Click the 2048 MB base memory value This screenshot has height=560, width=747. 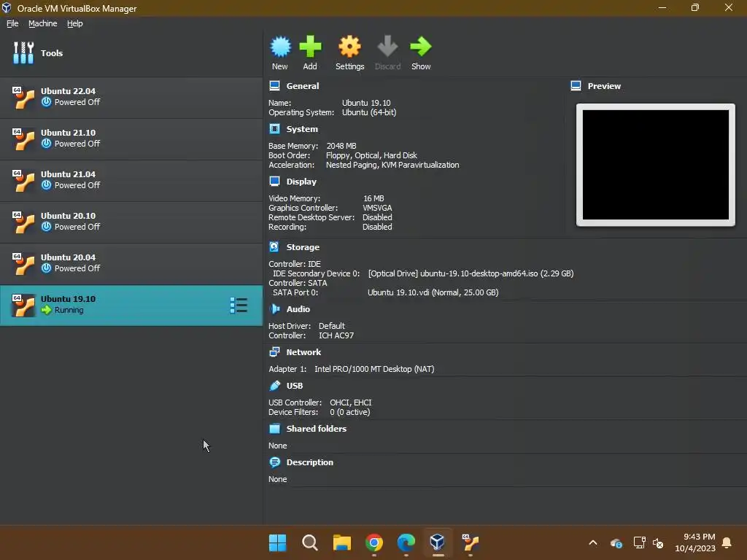pos(341,146)
